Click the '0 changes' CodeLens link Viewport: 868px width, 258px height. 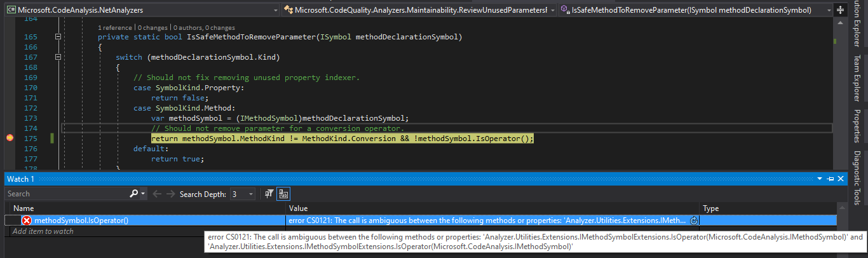tap(152, 28)
